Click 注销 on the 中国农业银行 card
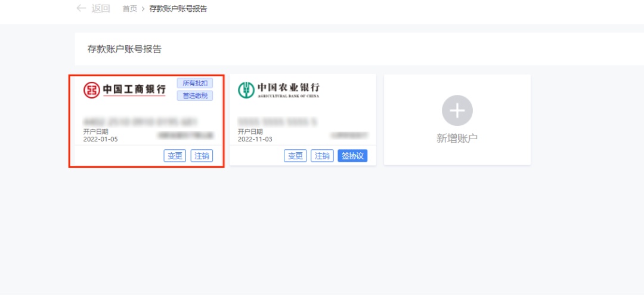The image size is (644, 308). click(322, 156)
